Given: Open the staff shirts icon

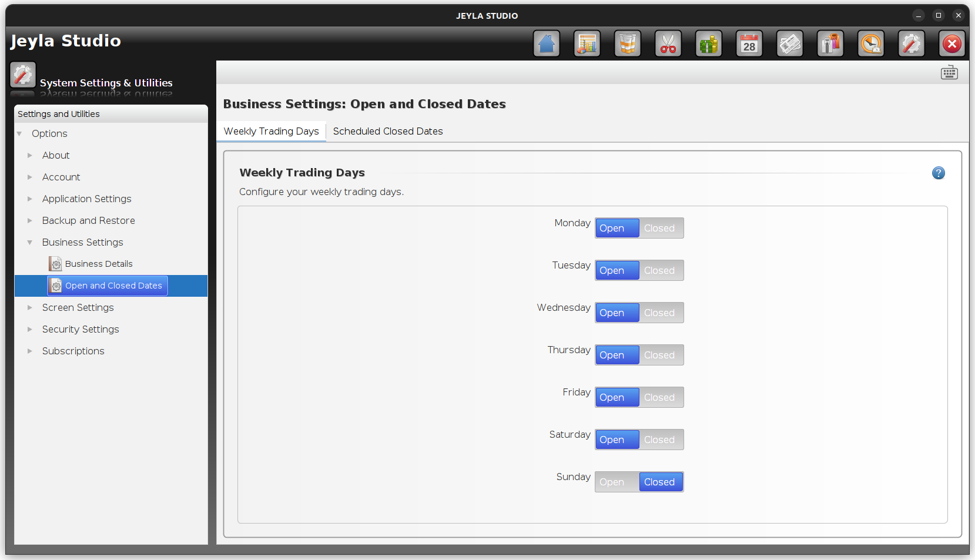Looking at the screenshot, I should (830, 43).
